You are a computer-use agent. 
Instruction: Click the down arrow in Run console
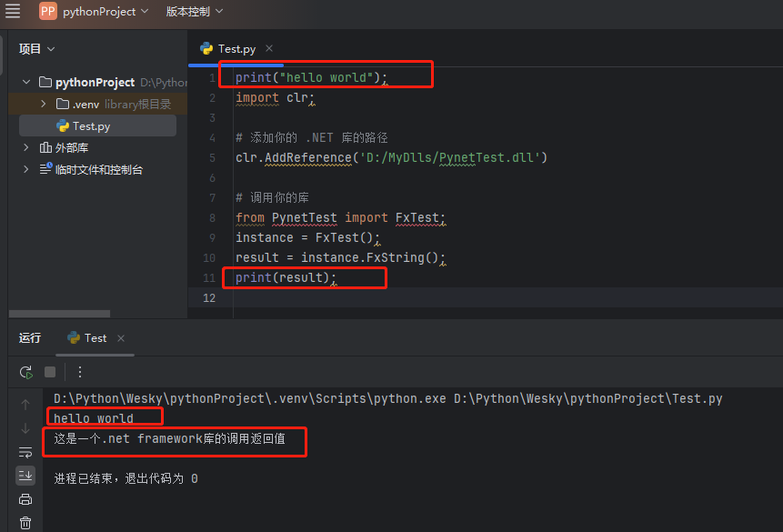pyautogui.click(x=25, y=428)
